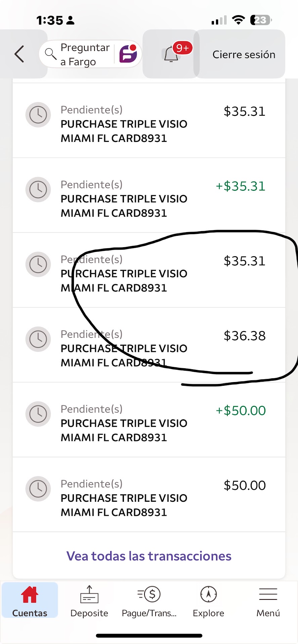The height and width of the screenshot is (644, 298).
Task: Click Cierre sesión button
Action: point(244,54)
